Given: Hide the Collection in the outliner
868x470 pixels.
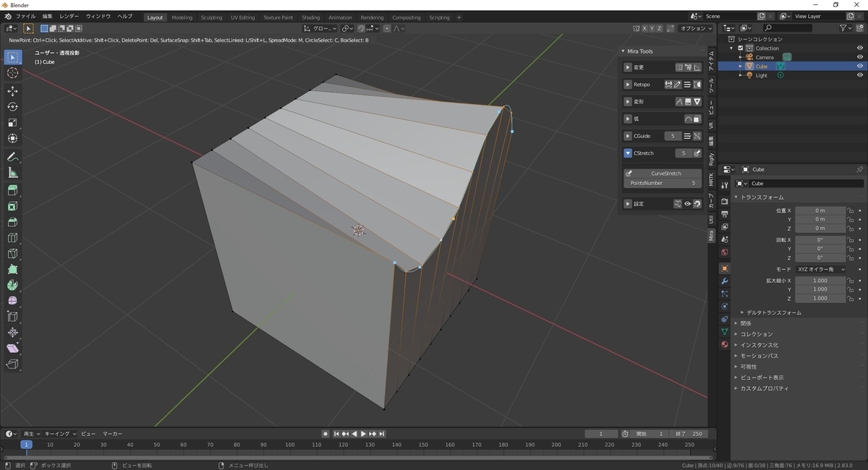Looking at the screenshot, I should click(860, 48).
